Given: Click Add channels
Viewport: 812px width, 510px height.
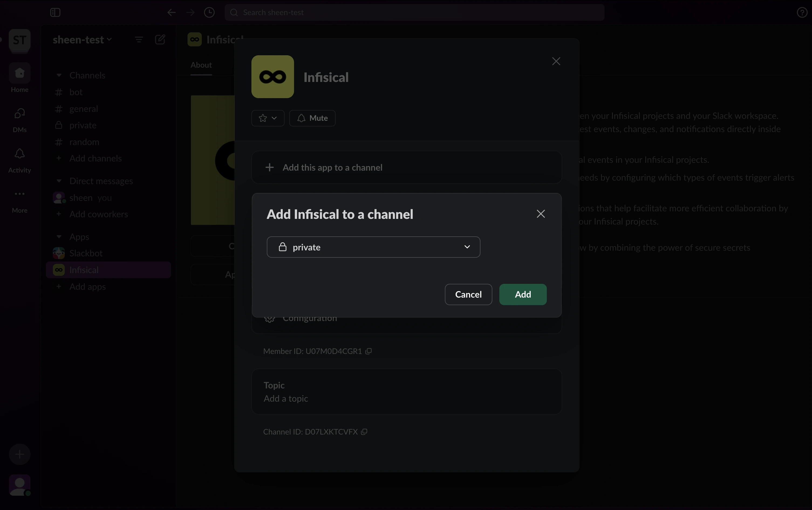Looking at the screenshot, I should pyautogui.click(x=108, y=158).
